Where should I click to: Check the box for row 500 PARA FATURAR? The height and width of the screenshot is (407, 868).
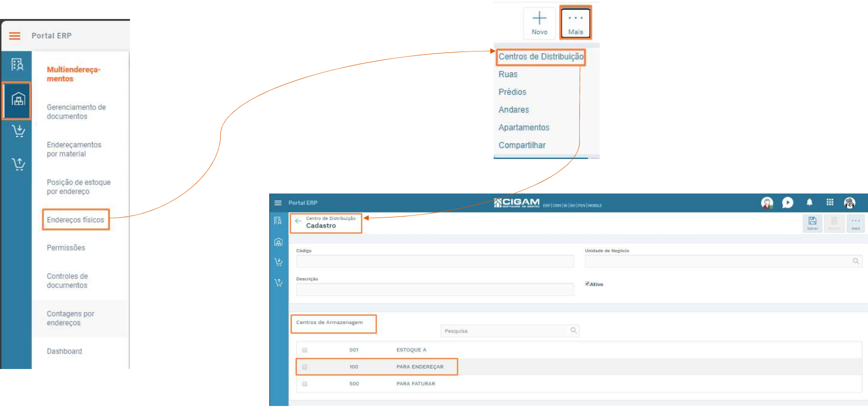(304, 384)
